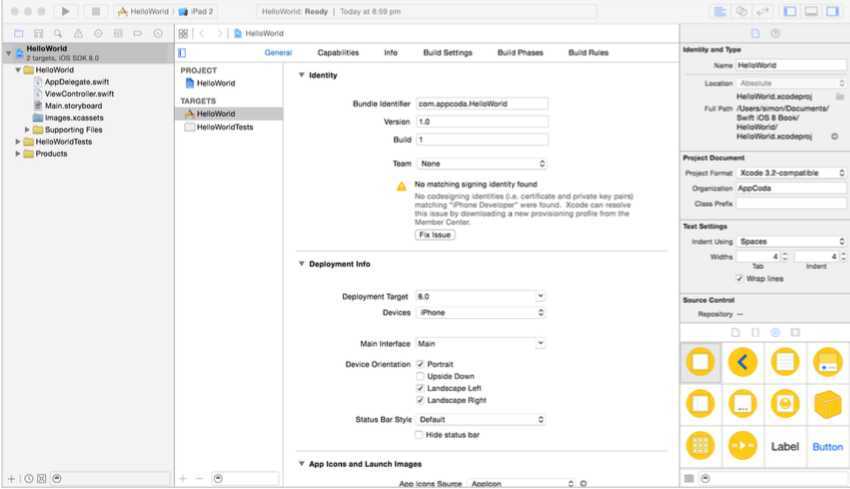Switch to the Build Rules tab
This screenshot has width=850, height=489.
click(588, 53)
